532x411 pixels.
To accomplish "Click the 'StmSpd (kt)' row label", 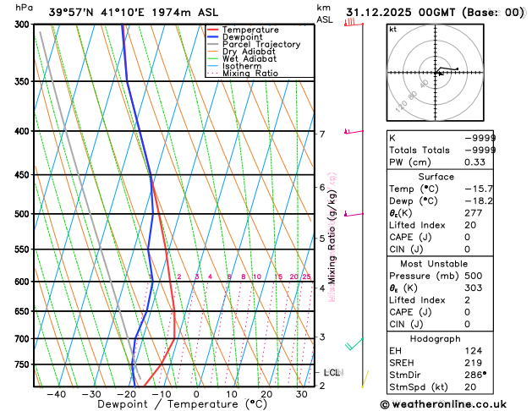I will [419, 387].
